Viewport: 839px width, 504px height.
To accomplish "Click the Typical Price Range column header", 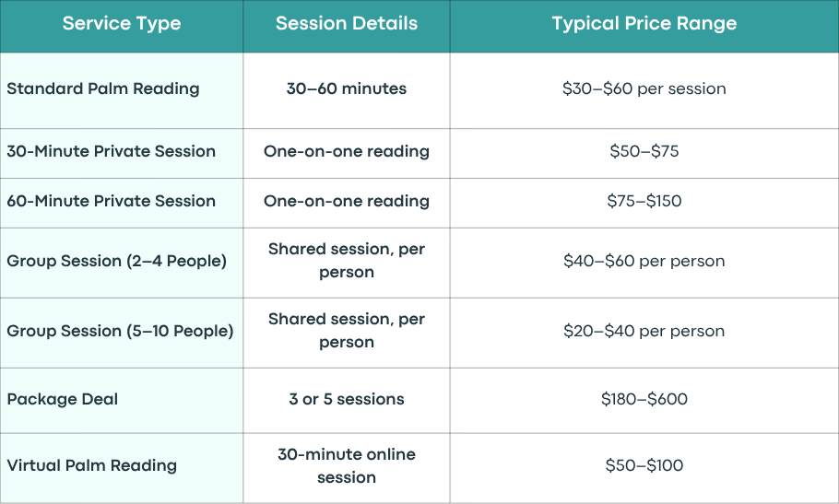I will [644, 24].
